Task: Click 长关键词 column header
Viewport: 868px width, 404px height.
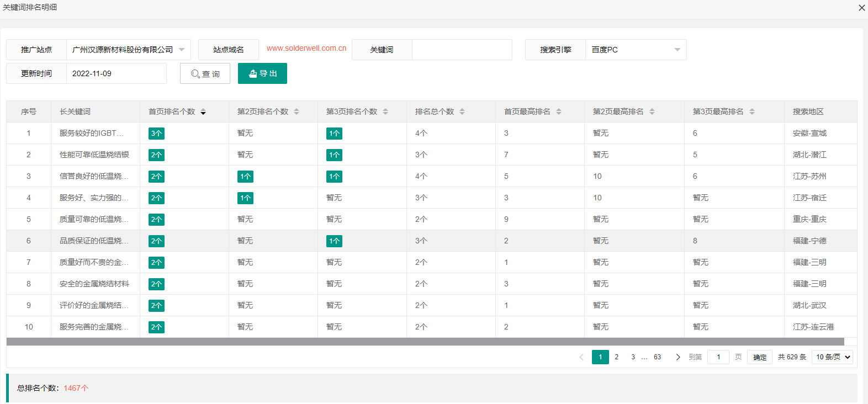Action: tap(75, 111)
